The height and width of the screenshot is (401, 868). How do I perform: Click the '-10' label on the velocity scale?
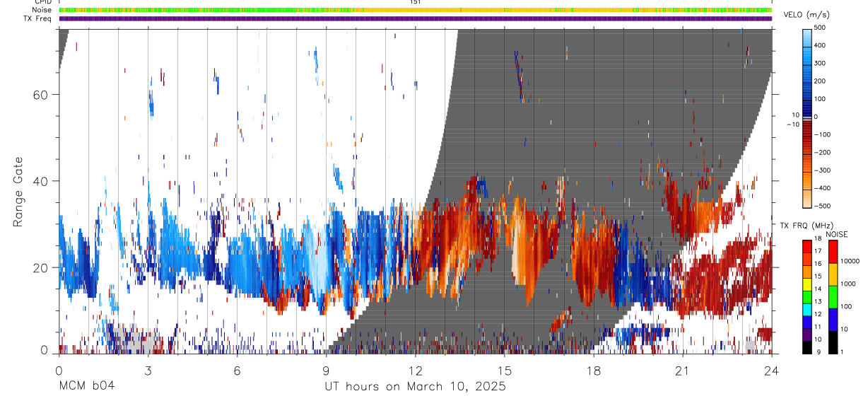coord(792,124)
